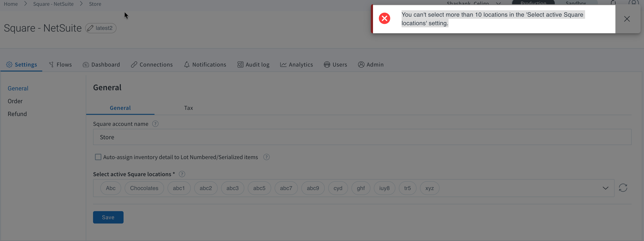Select the xyz location chip

(430, 188)
